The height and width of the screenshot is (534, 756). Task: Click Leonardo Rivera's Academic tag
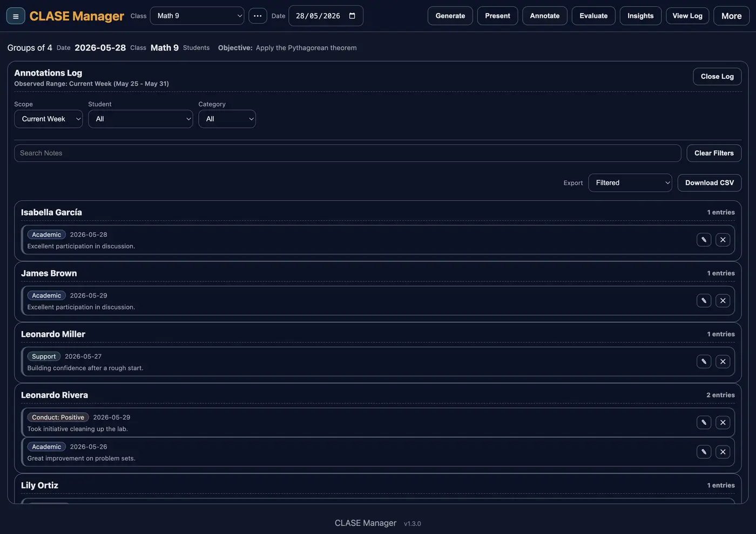coord(46,447)
